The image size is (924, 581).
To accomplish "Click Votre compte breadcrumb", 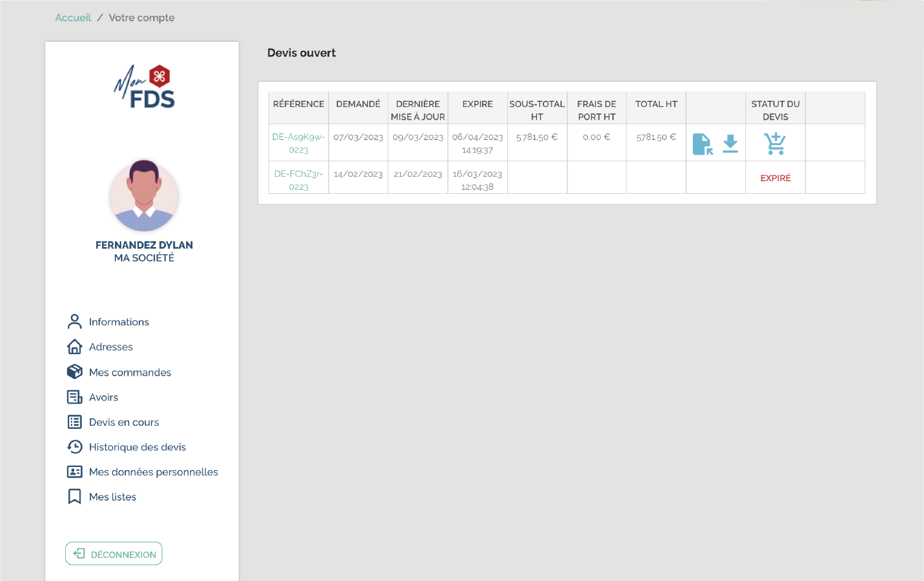I will 142,18.
